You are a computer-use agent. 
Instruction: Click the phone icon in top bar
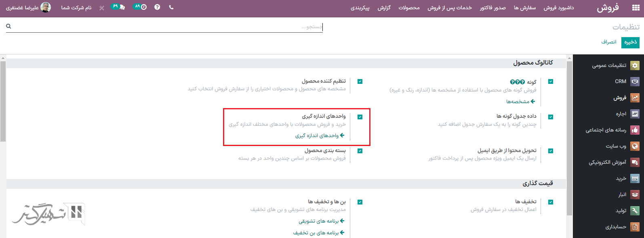coord(171,7)
